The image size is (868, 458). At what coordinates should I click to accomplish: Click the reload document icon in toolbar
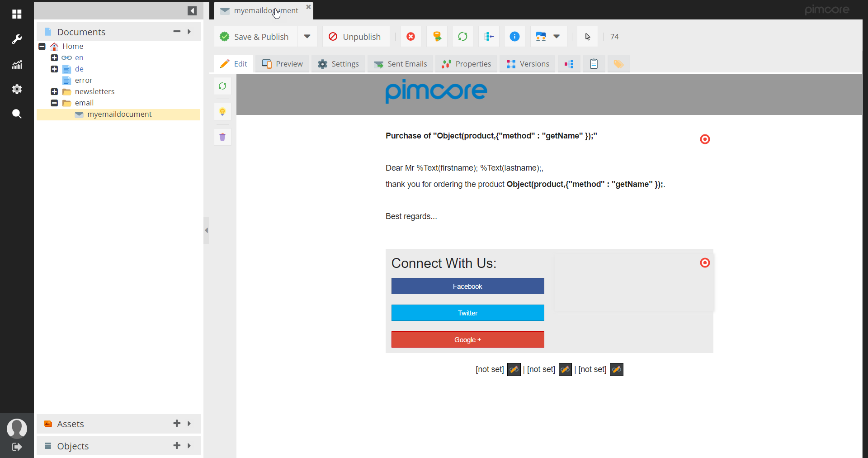tap(462, 37)
